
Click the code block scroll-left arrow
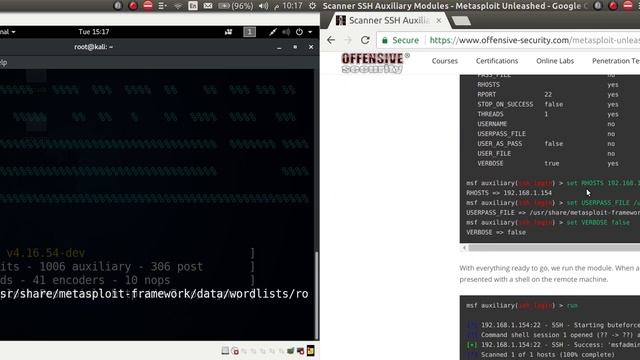[464, 248]
